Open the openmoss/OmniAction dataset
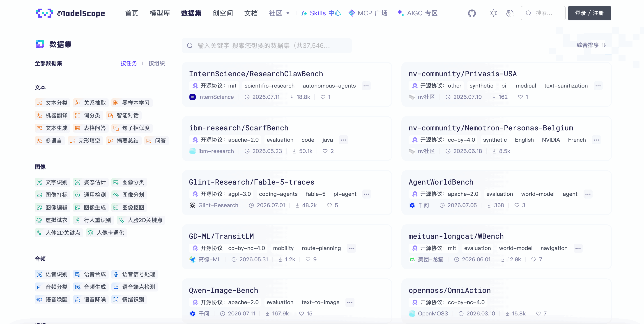 (x=449, y=290)
